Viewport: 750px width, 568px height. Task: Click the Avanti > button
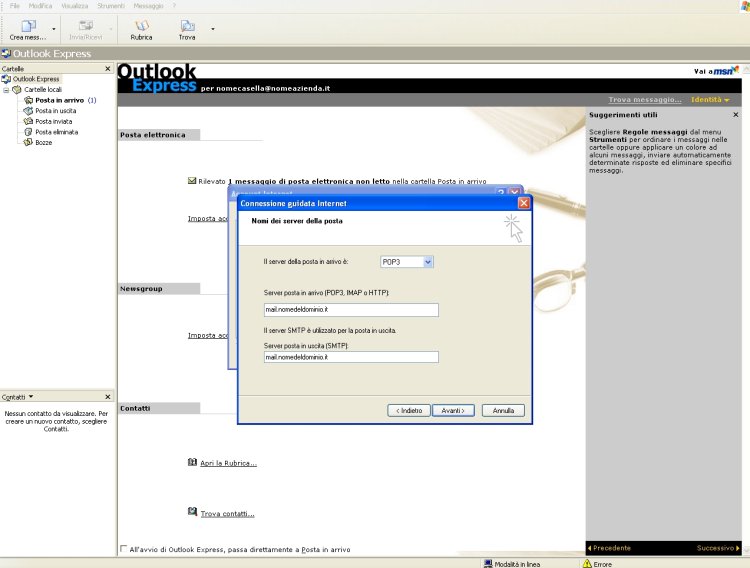453,411
